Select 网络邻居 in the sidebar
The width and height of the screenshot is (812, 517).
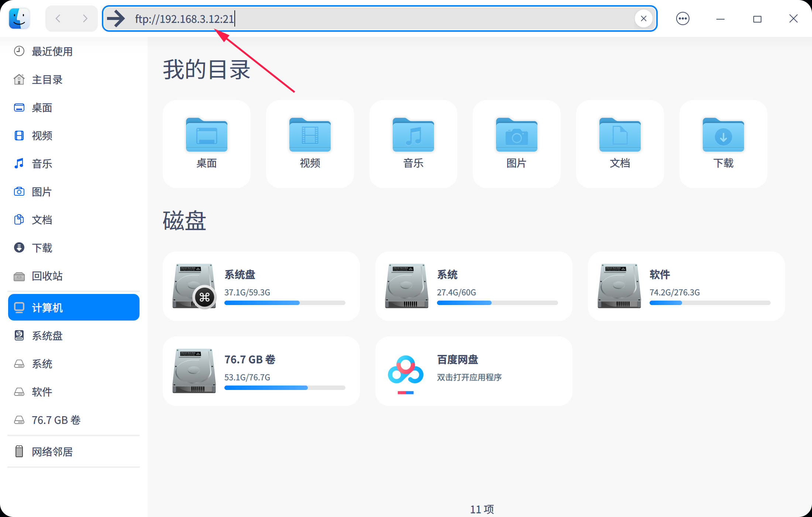(x=52, y=452)
